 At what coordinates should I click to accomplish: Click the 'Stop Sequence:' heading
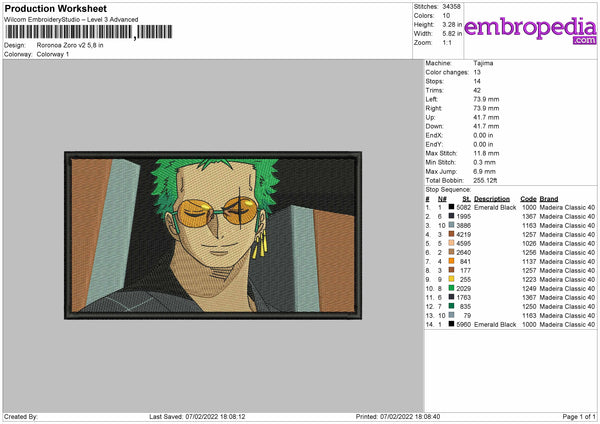pyautogui.click(x=448, y=190)
